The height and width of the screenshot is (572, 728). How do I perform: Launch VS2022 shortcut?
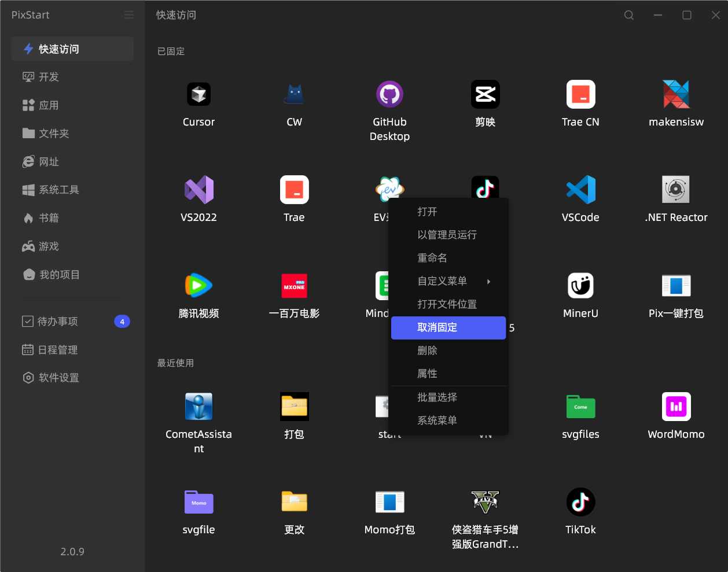(x=198, y=190)
